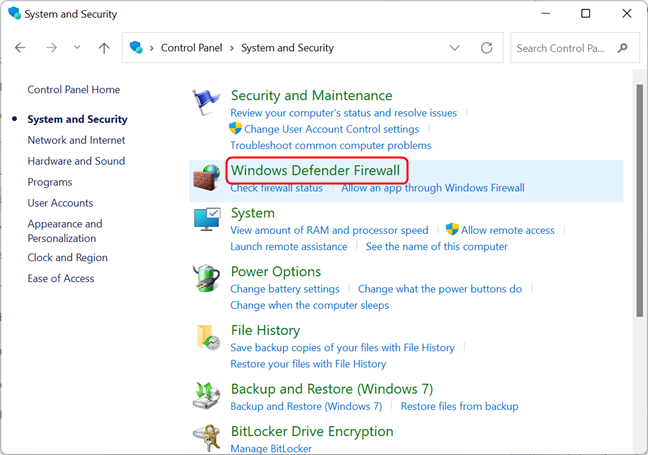
Task: Click Launch remote assistance
Action: (x=288, y=247)
